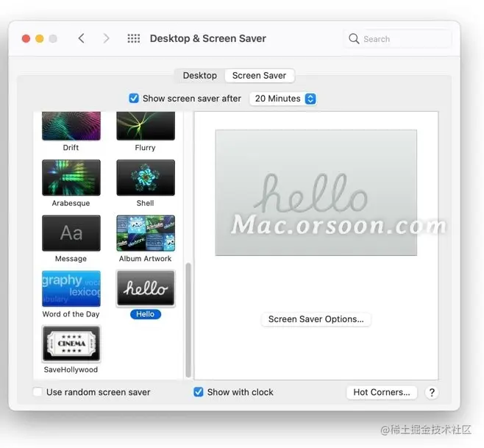Close the window with red button

tap(26, 38)
